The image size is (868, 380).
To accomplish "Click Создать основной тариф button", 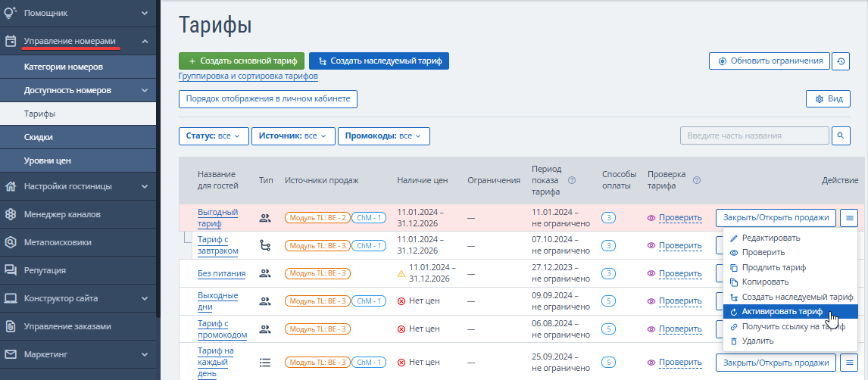I will 242,61.
